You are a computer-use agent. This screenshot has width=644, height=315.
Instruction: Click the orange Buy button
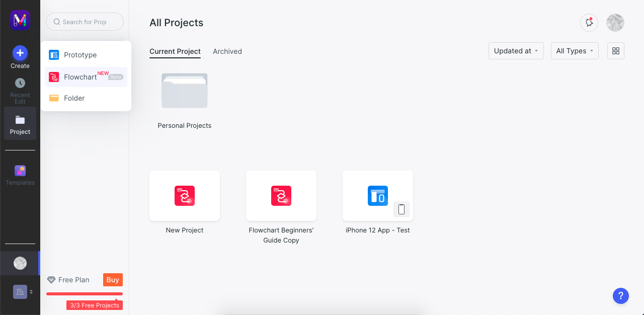pyautogui.click(x=112, y=280)
